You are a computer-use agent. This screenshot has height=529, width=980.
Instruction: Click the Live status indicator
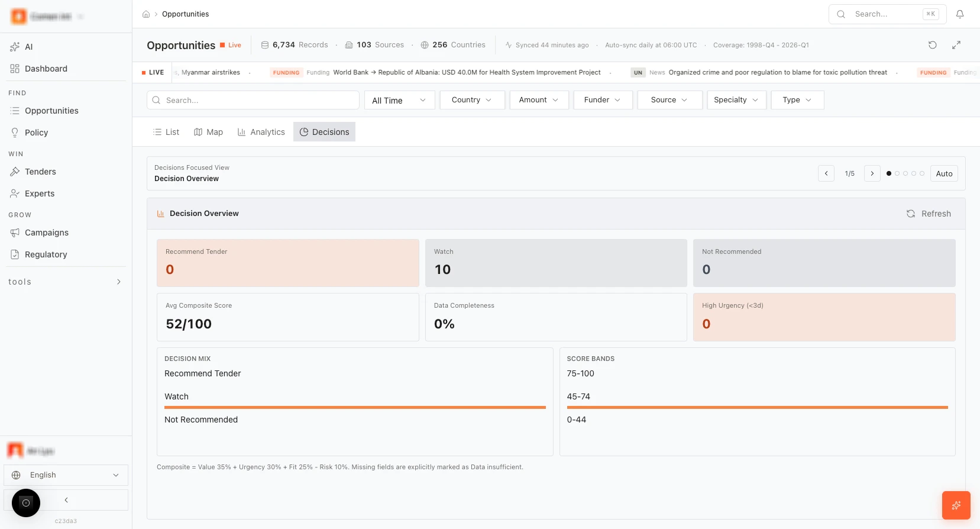[231, 45]
